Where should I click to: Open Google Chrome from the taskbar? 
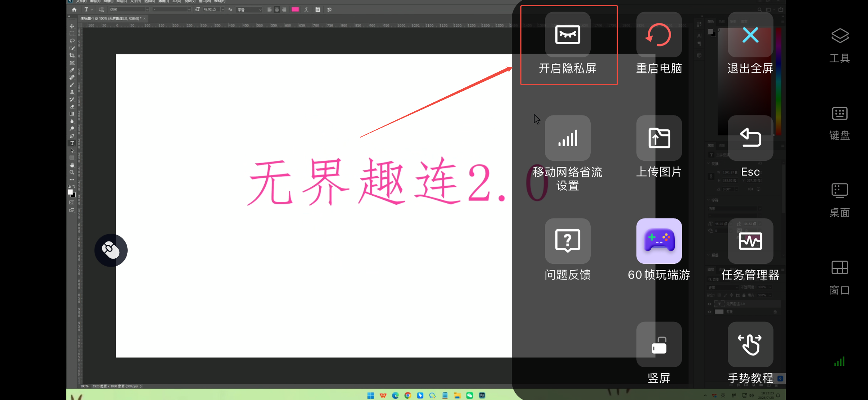(x=407, y=395)
